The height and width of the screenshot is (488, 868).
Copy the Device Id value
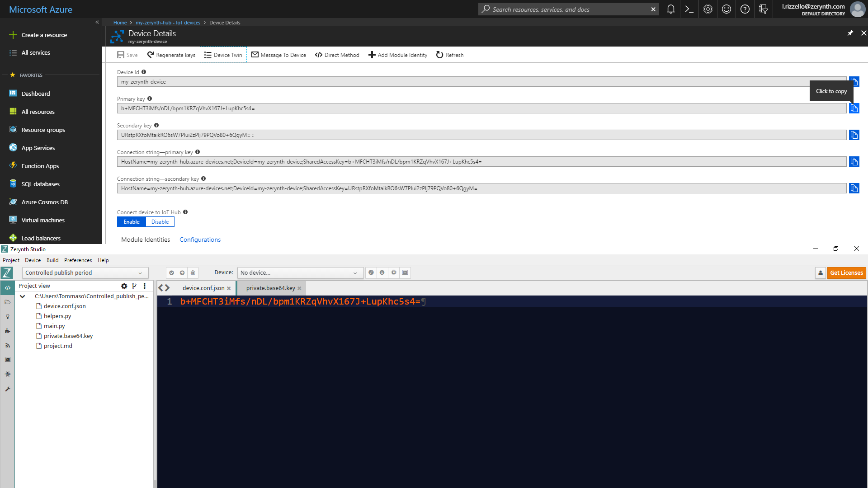click(x=854, y=81)
